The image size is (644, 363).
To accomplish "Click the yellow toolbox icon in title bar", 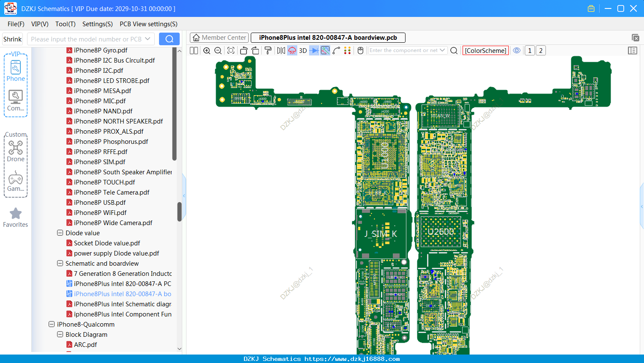I will (591, 8).
